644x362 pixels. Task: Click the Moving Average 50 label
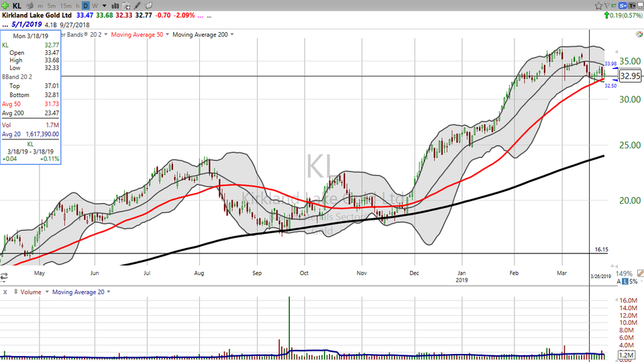[x=137, y=34]
